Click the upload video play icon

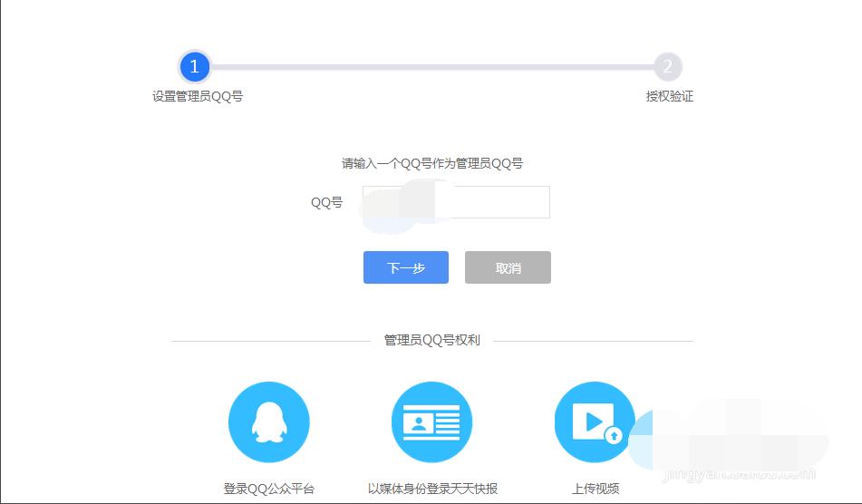595,422
